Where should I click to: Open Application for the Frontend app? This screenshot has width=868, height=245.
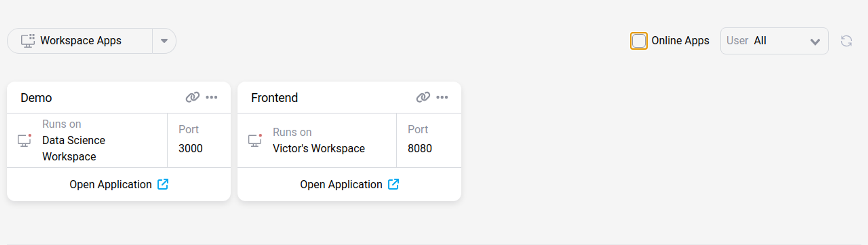click(341, 185)
